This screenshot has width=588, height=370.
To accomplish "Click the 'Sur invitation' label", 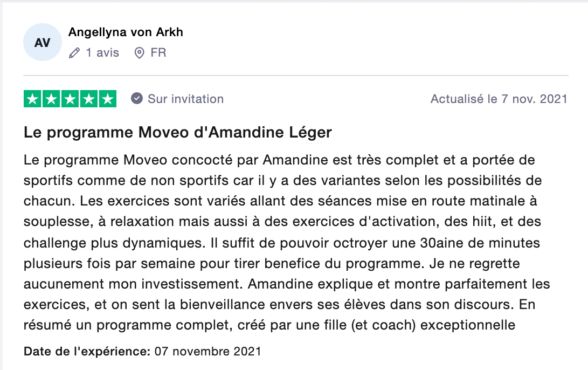I will coord(185,99).
